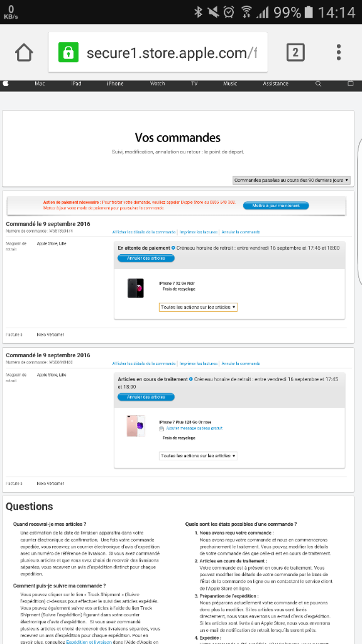Open Toutes les actions dropdown for iPhone 7 Plus

198,456
